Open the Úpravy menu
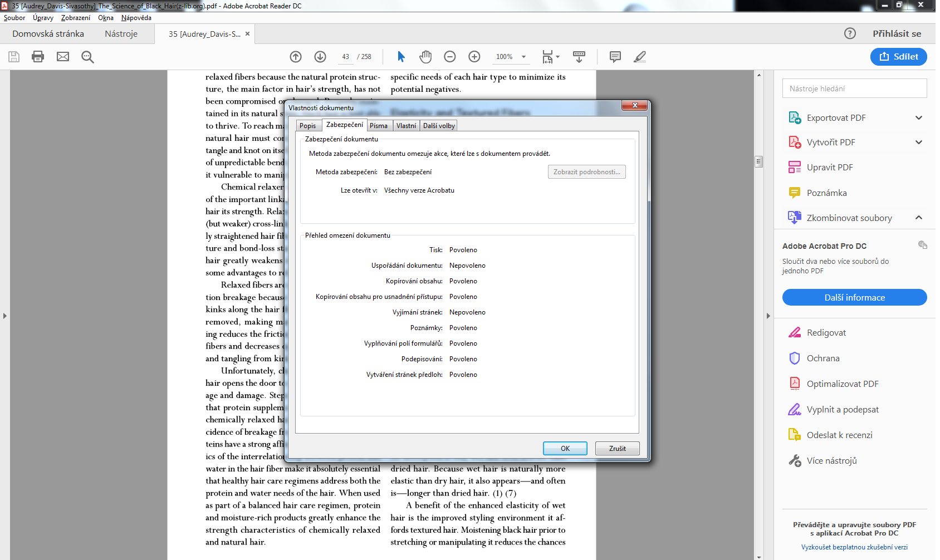The width and height of the screenshot is (940, 560). click(43, 18)
